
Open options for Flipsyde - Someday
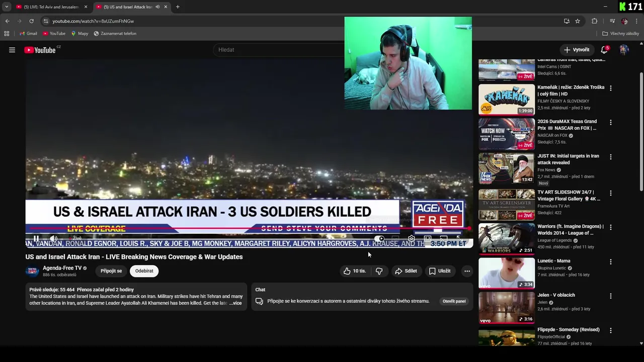coord(611,330)
